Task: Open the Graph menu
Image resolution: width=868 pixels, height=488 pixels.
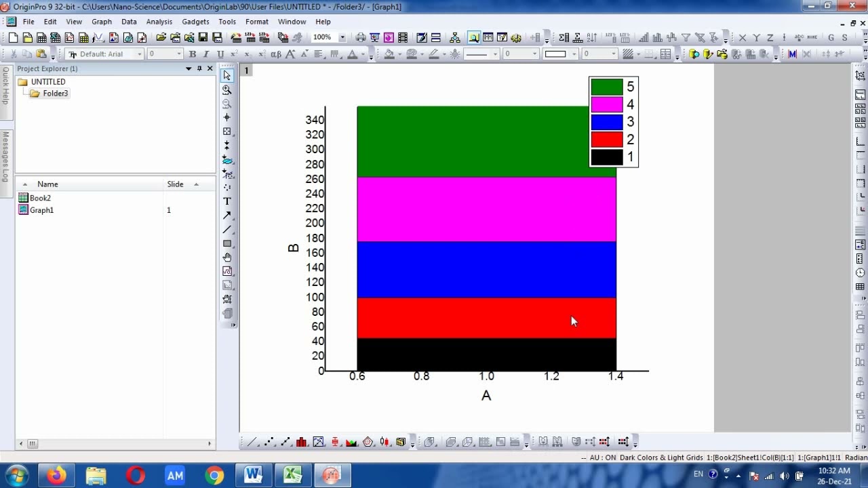Action: tap(102, 22)
